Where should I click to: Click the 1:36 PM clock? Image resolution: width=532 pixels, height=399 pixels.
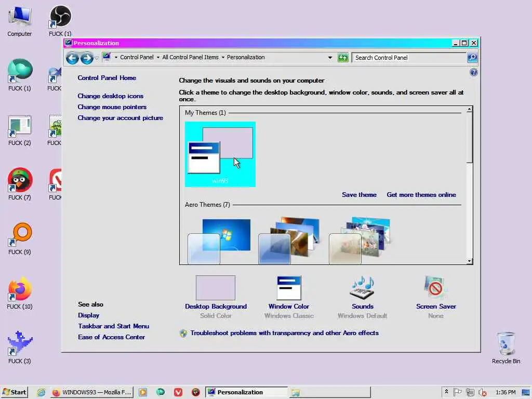[505, 392]
